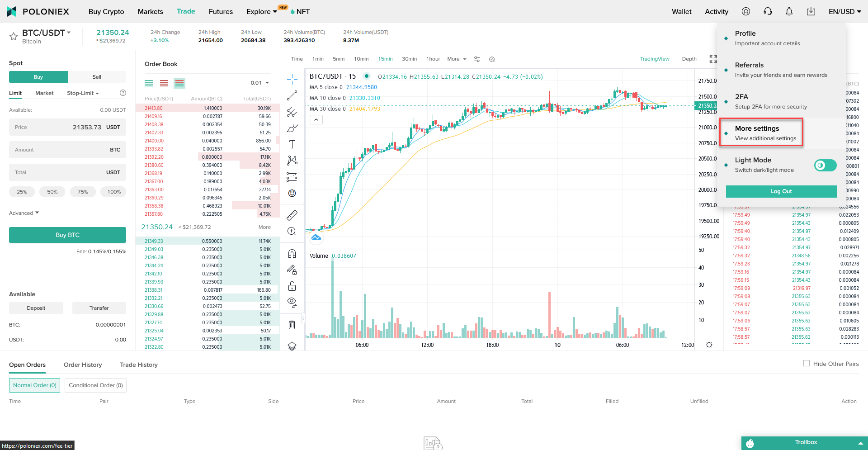Open the Fee 0.145%/0.155% link

(x=101, y=251)
